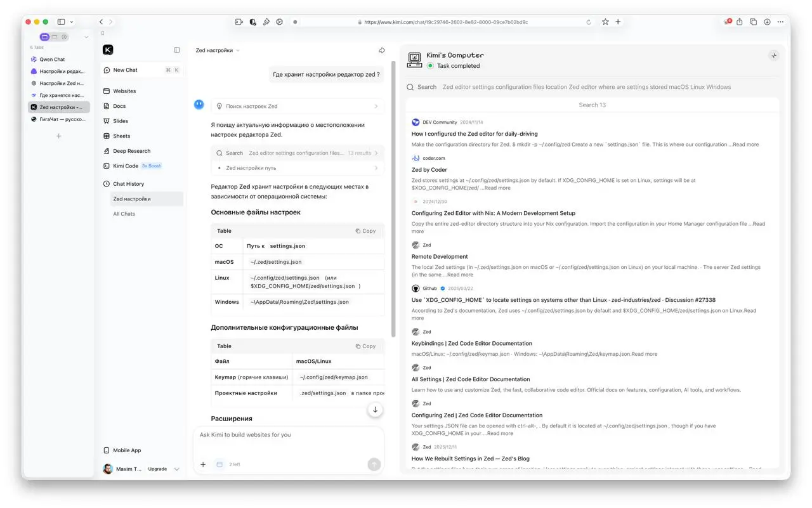Switch to Настройки редак... tab
The width and height of the screenshot is (812, 508).
click(59, 71)
